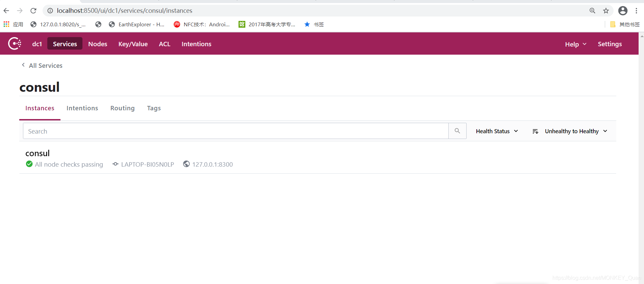Image resolution: width=644 pixels, height=284 pixels.
Task: Open the EarthExplorer bookmark
Action: [137, 24]
